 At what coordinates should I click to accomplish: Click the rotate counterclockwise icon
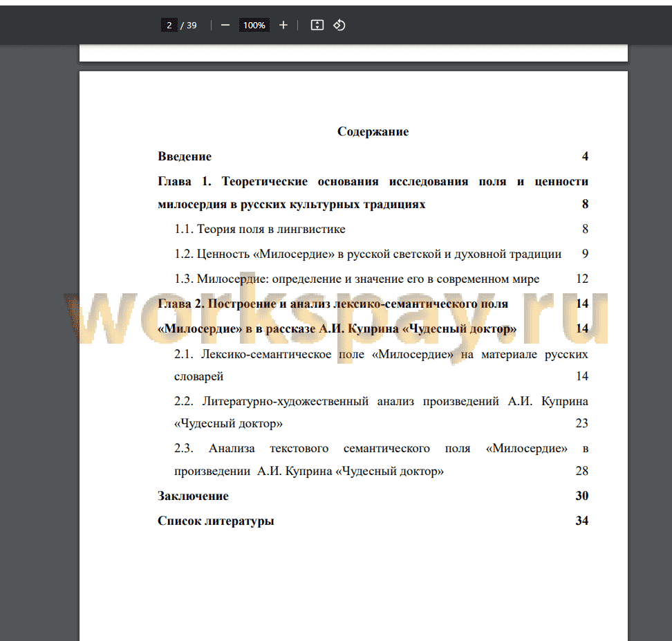pyautogui.click(x=339, y=26)
